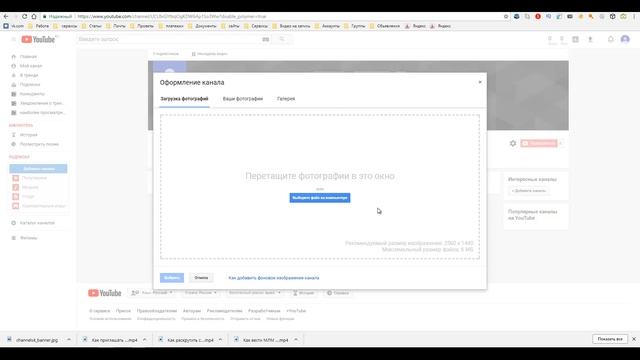The image size is (640, 360).
Task: Open footer Справка button
Action: 338,293
